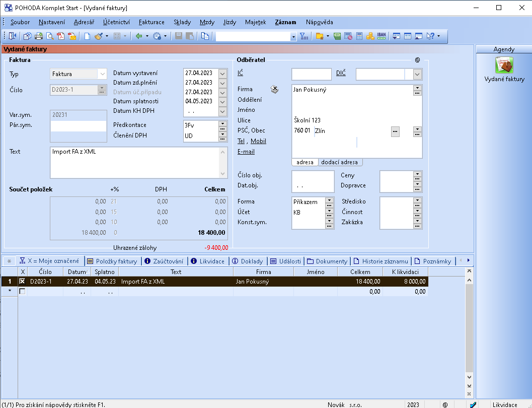Click the asterisk tab before X = Moje označené
The height and width of the screenshot is (408, 532).
(x=9, y=261)
